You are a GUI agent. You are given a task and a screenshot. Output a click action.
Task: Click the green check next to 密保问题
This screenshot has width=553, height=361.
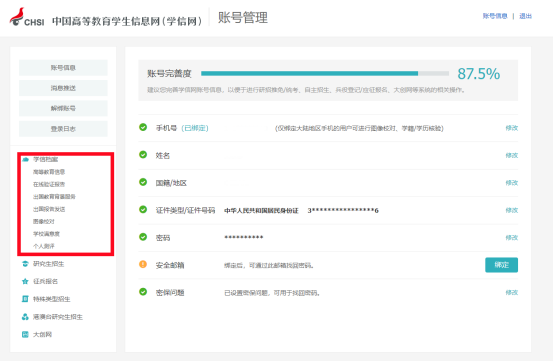143,292
